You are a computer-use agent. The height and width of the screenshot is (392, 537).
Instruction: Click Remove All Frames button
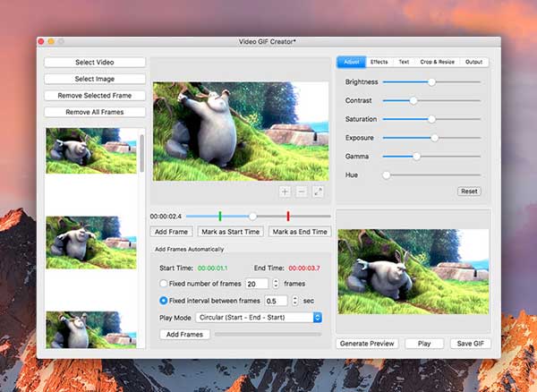[x=95, y=112]
